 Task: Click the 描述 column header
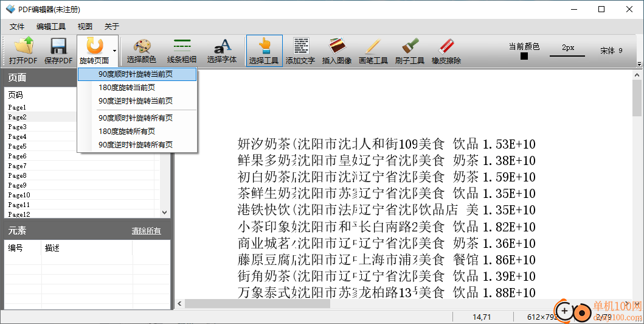coord(52,248)
